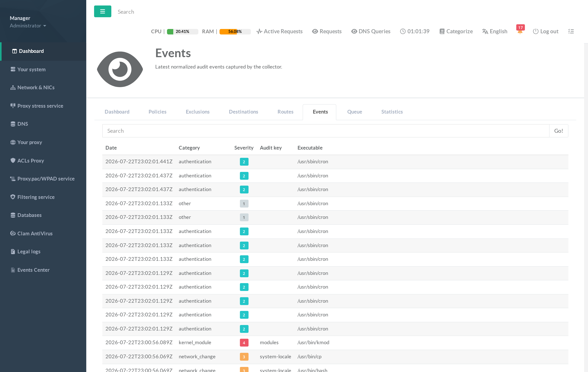
Task: Click the Audit key column header
Action: coord(270,148)
